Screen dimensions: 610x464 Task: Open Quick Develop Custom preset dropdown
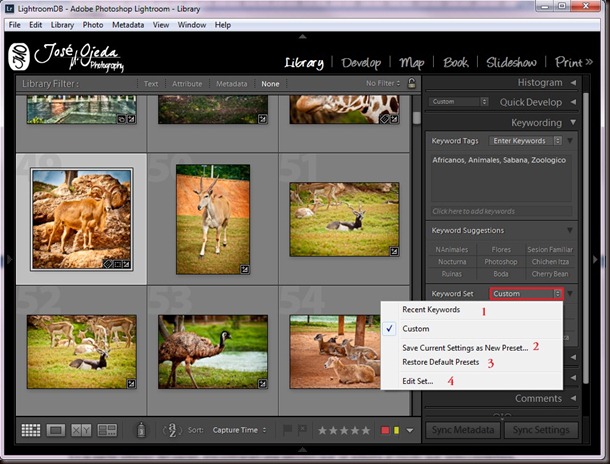459,102
